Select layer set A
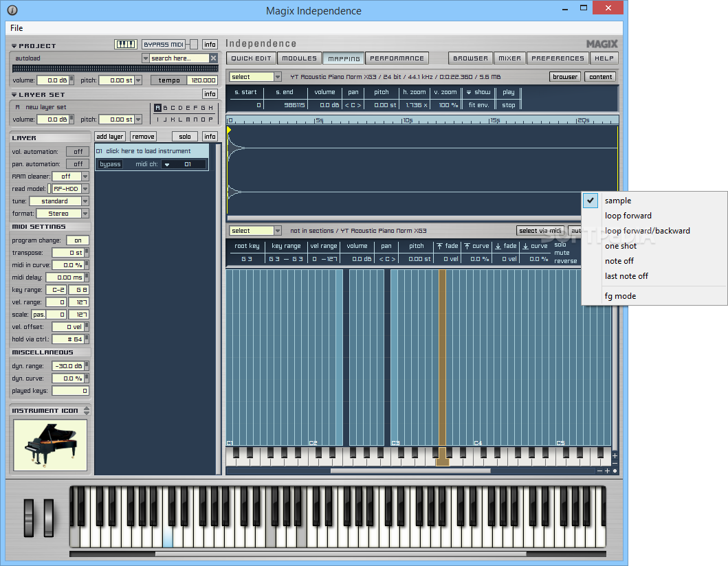The height and width of the screenshot is (566, 728). (157, 108)
